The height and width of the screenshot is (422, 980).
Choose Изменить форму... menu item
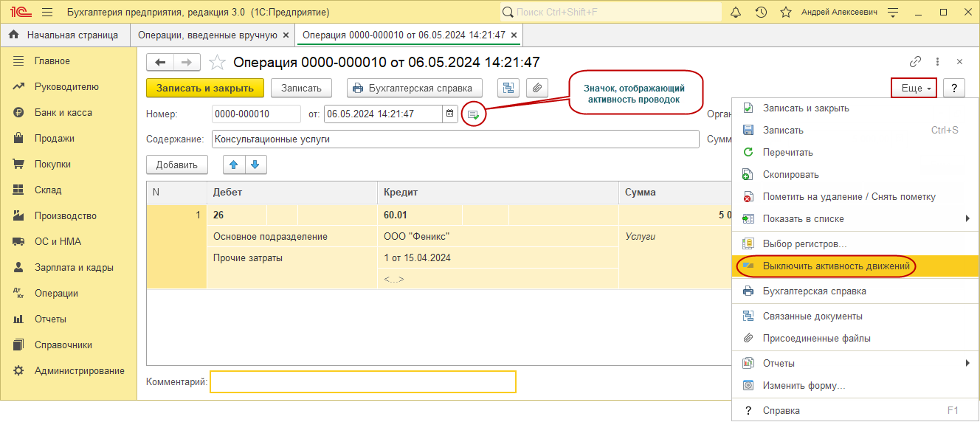[x=856, y=385]
